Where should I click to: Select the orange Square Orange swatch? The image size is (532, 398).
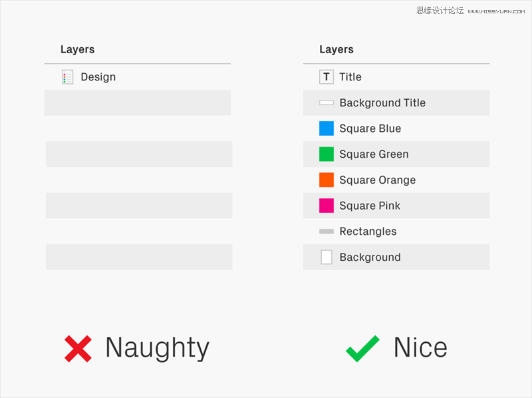[x=327, y=180]
